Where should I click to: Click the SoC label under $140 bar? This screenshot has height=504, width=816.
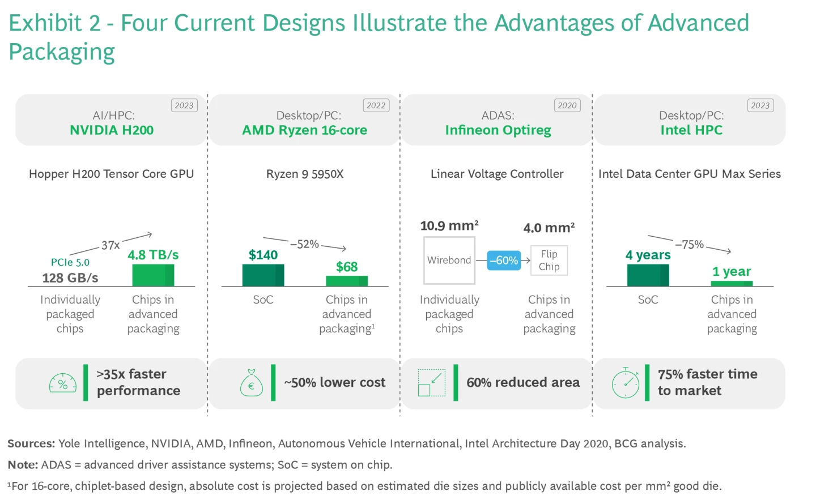263,300
